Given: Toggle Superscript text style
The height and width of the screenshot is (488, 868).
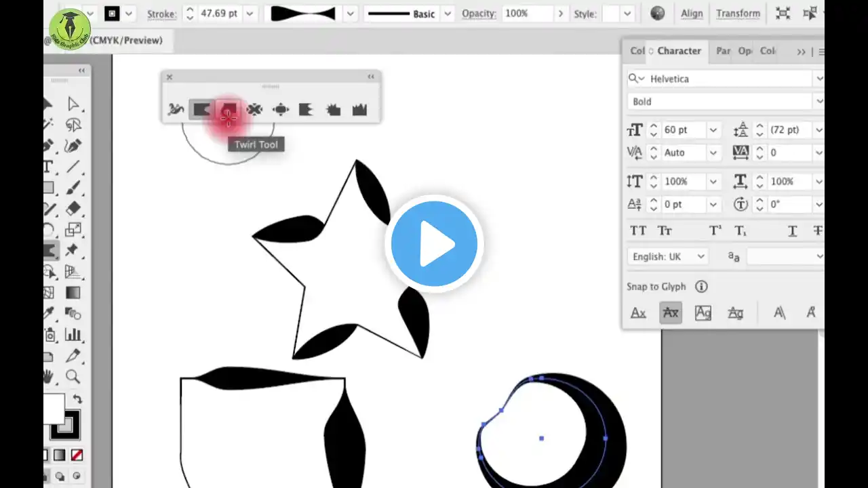Looking at the screenshot, I should [715, 230].
